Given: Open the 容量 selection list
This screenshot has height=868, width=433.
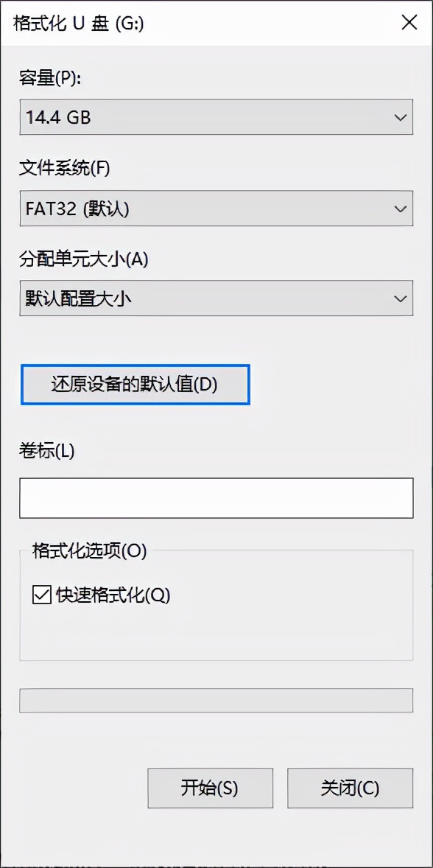Looking at the screenshot, I should point(400,116).
